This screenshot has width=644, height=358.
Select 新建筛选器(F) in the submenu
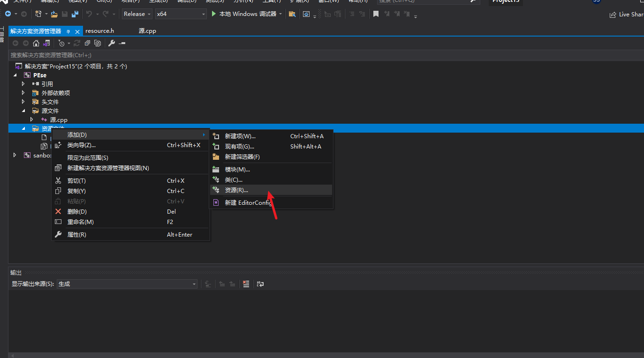point(272,157)
